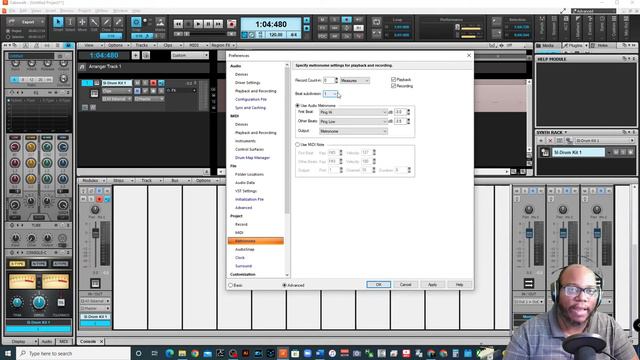The height and width of the screenshot is (360, 640).
Task: Click Cancel in Preferences dialog
Action: [x=405, y=284]
